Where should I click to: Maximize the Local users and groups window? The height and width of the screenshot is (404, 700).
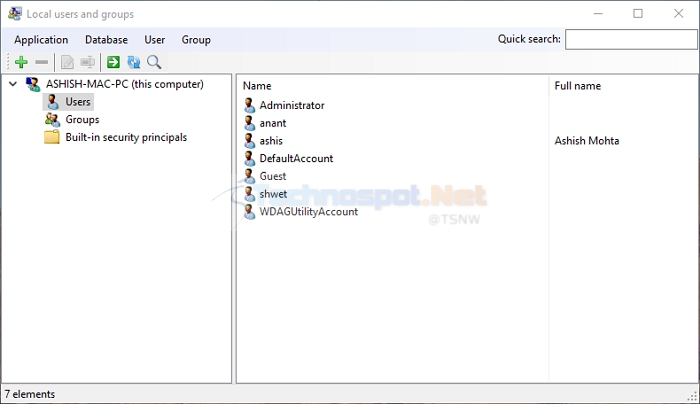[x=638, y=14]
